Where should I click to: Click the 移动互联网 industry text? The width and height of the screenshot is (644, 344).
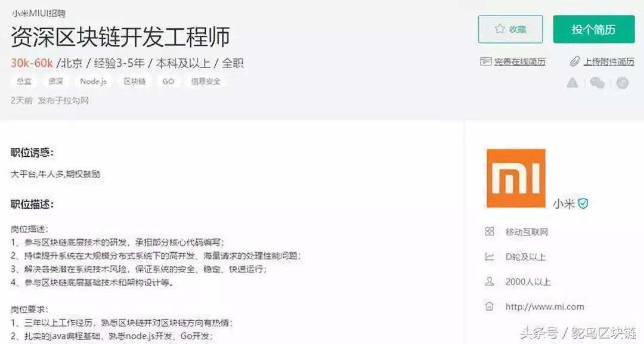pyautogui.click(x=527, y=232)
